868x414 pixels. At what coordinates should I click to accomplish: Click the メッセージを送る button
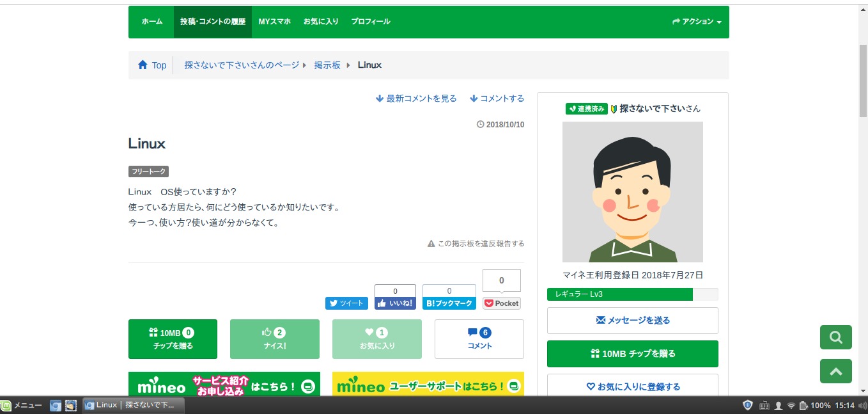(x=632, y=320)
